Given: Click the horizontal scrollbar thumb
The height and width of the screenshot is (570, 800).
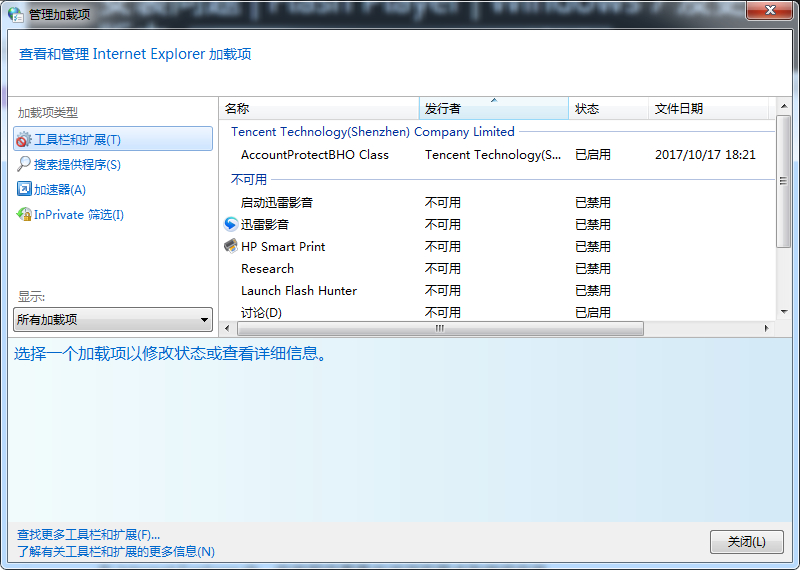Looking at the screenshot, I should point(440,329).
